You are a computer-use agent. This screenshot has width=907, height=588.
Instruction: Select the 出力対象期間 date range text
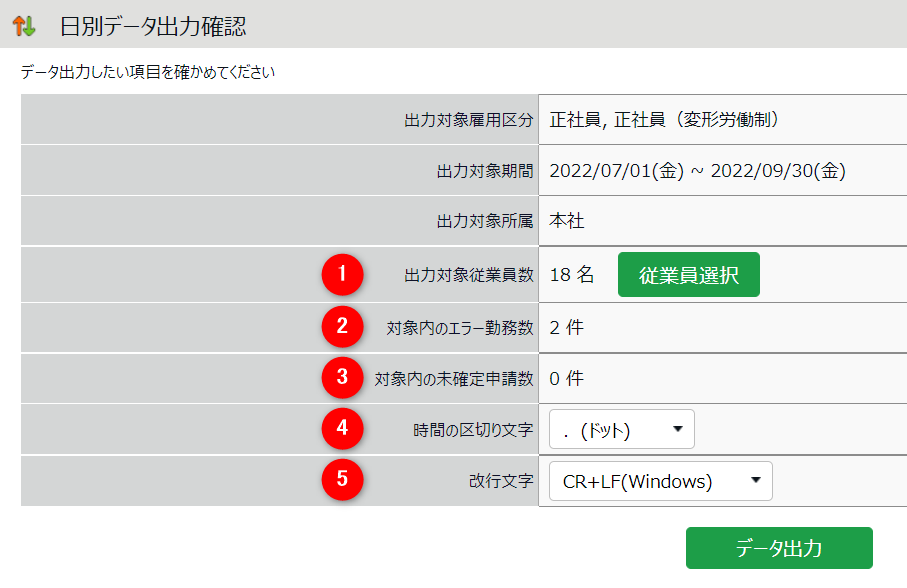coord(698,171)
